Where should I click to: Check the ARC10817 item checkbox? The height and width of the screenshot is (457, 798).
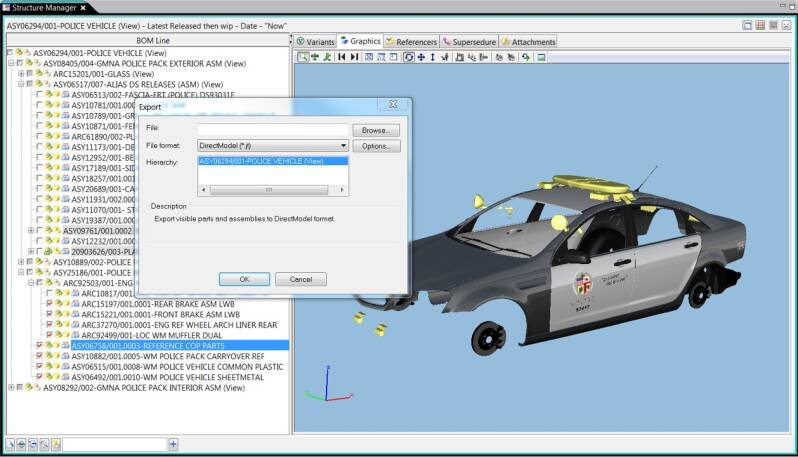click(x=49, y=293)
